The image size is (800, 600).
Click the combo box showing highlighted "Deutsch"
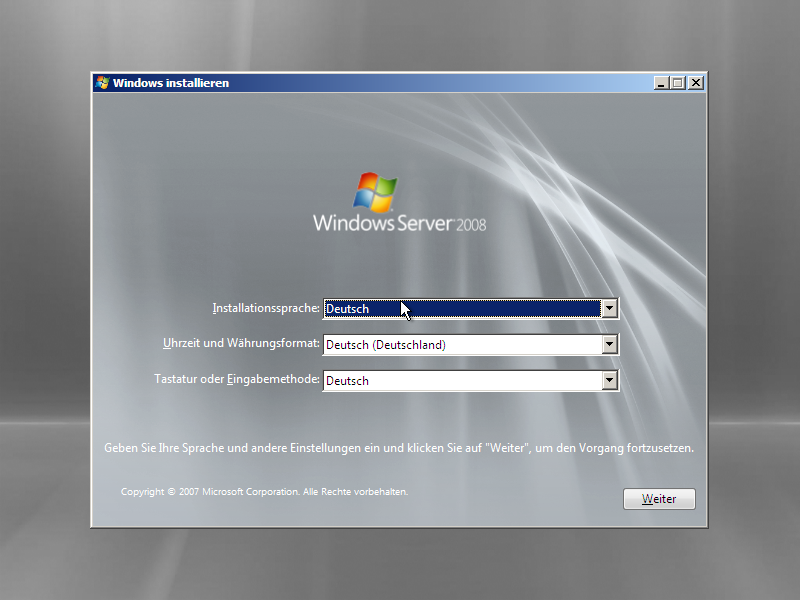[x=460, y=308]
